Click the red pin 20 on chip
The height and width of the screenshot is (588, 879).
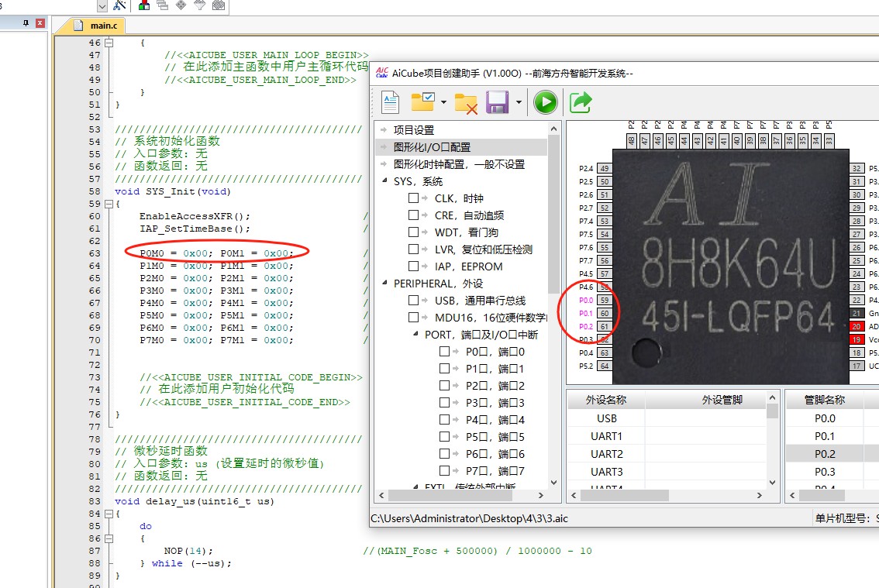click(857, 326)
